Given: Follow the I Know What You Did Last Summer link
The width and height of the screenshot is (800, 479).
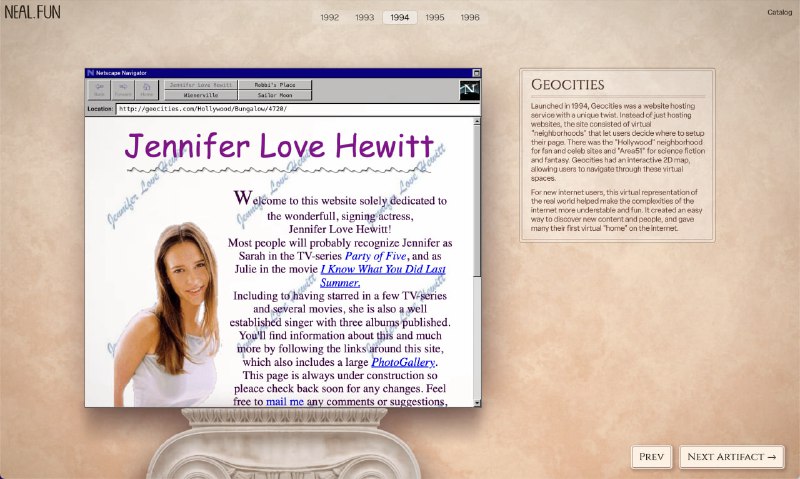Looking at the screenshot, I should click(x=383, y=275).
